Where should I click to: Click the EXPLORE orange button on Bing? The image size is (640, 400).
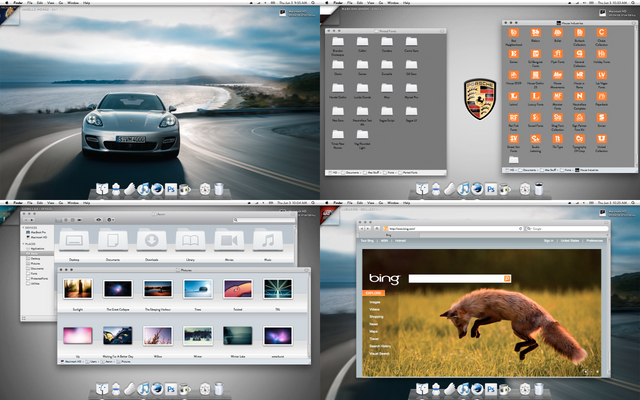pos(373,293)
